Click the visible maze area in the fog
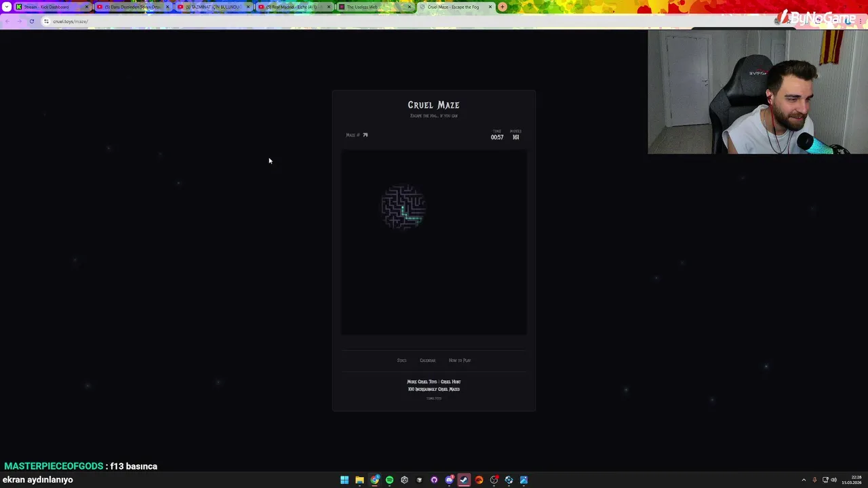The height and width of the screenshot is (488, 868). point(403,207)
